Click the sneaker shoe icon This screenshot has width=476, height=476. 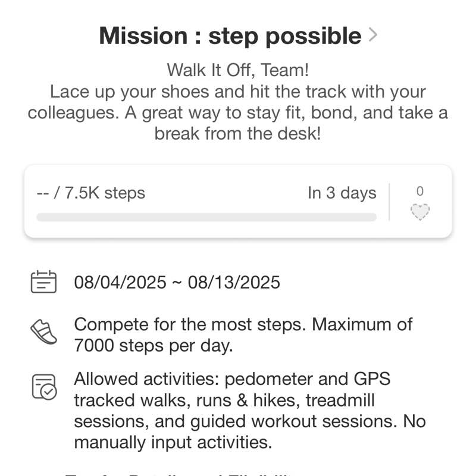pyautogui.click(x=43, y=331)
